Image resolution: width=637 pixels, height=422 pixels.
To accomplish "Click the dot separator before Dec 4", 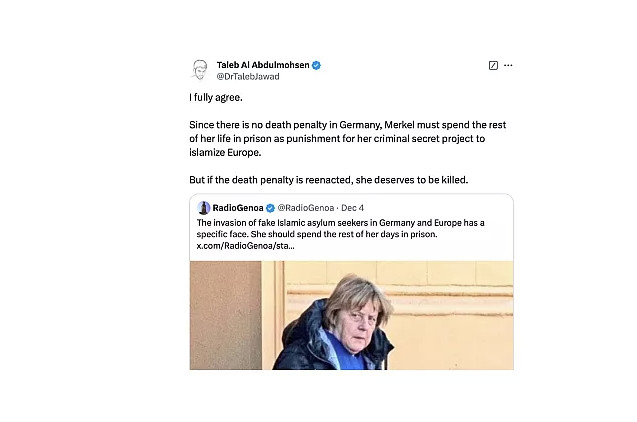I will (x=337, y=208).
